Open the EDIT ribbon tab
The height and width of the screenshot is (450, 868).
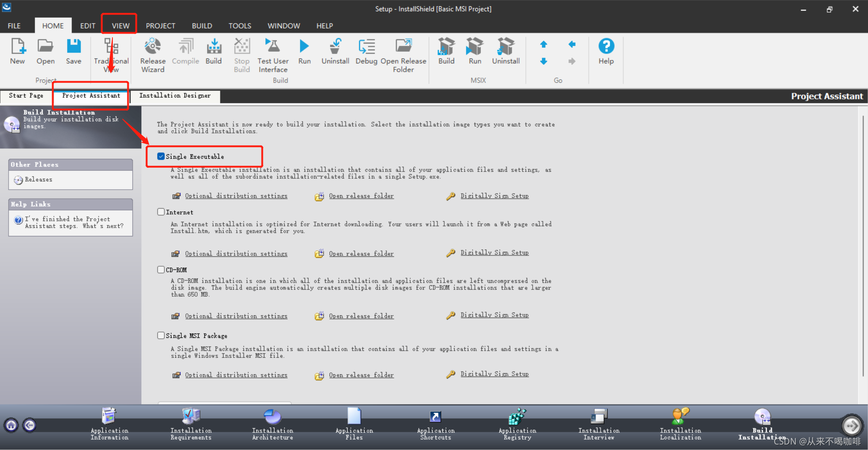click(87, 26)
